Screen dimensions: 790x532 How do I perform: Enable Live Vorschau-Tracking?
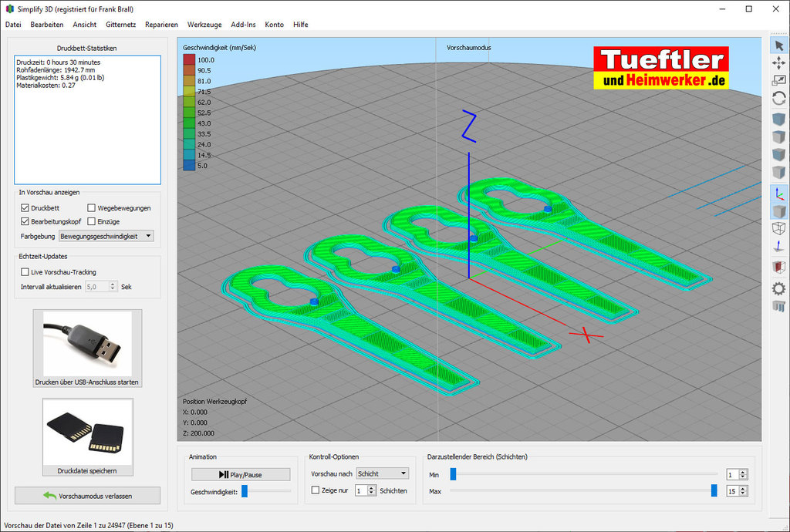click(25, 272)
